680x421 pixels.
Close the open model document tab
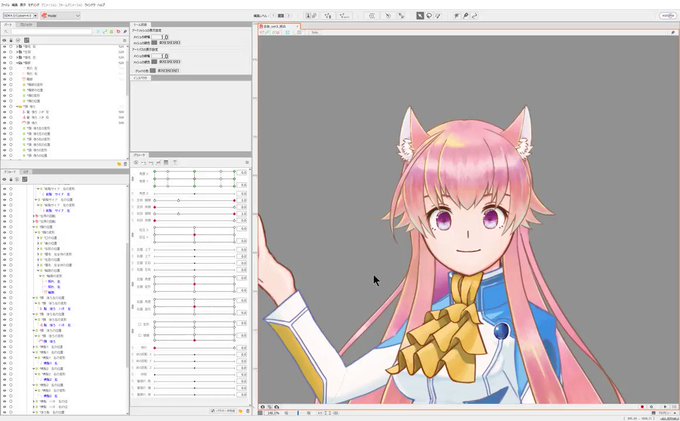click(x=298, y=26)
